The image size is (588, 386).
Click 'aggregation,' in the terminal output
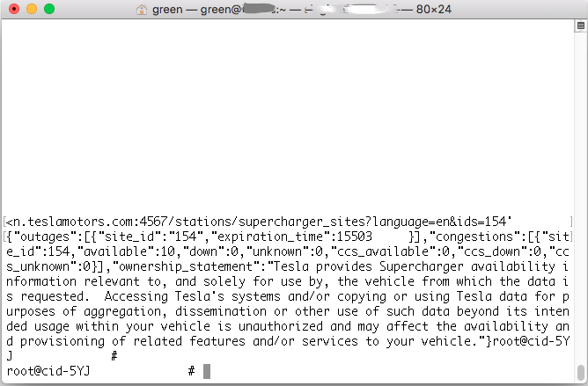125,312
